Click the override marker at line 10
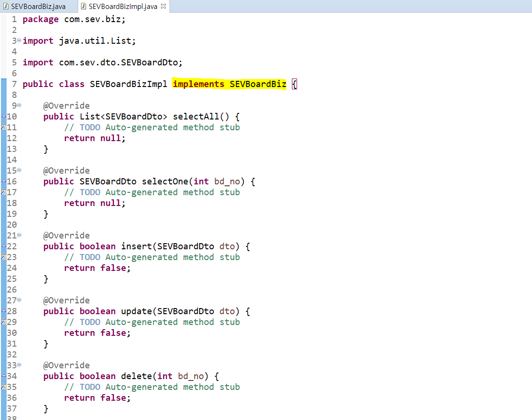 (x=4, y=116)
